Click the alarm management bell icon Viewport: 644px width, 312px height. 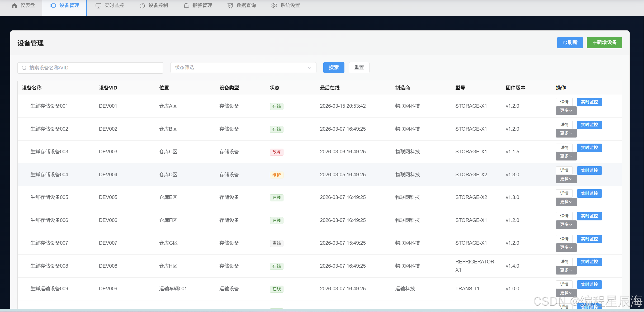[186, 6]
